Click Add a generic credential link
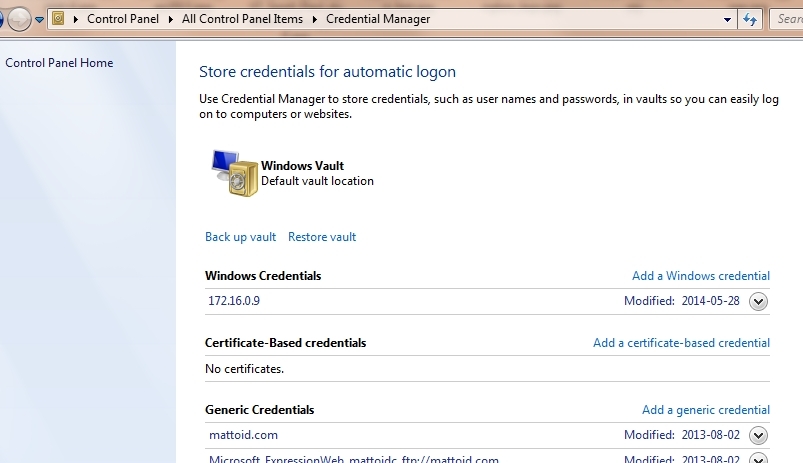The height and width of the screenshot is (463, 803). coord(706,410)
